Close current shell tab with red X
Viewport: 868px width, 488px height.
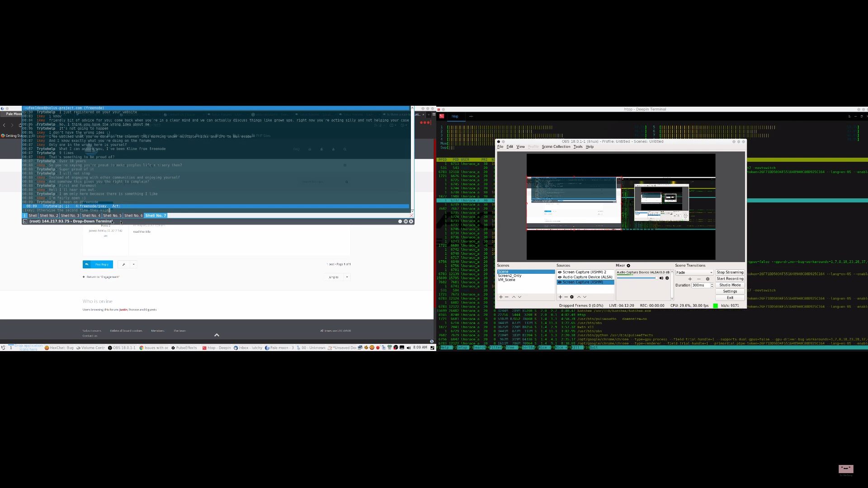pos(411,215)
